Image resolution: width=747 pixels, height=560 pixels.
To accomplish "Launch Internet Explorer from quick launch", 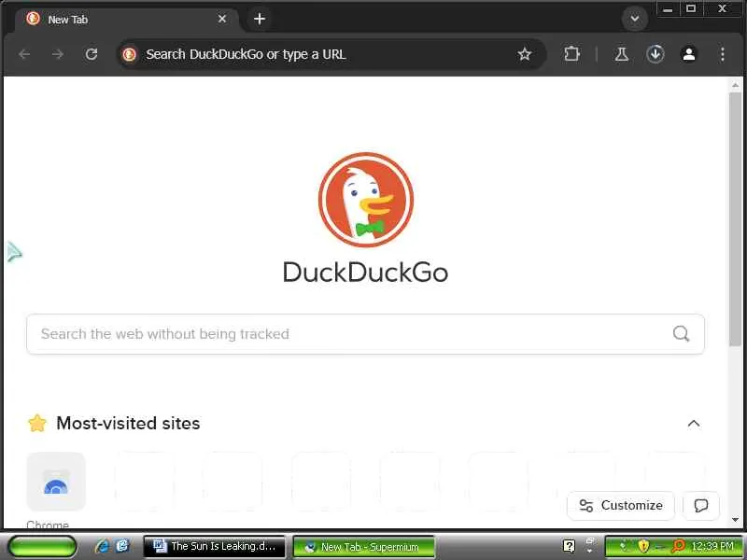I will pyautogui.click(x=102, y=546).
